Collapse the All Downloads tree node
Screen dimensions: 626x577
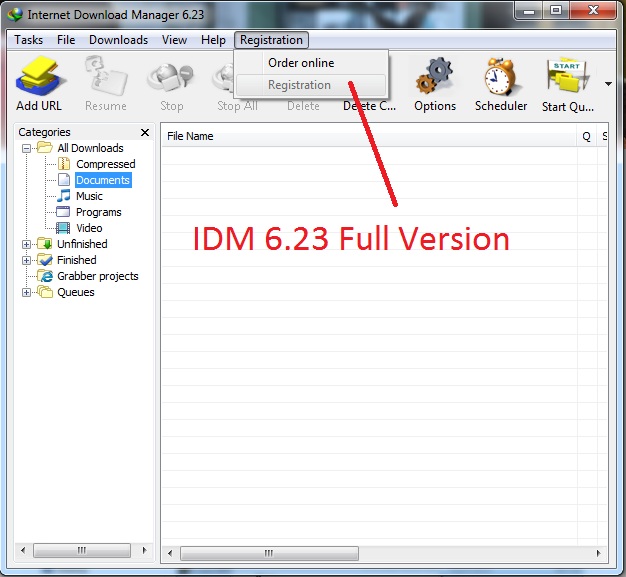click(26, 149)
